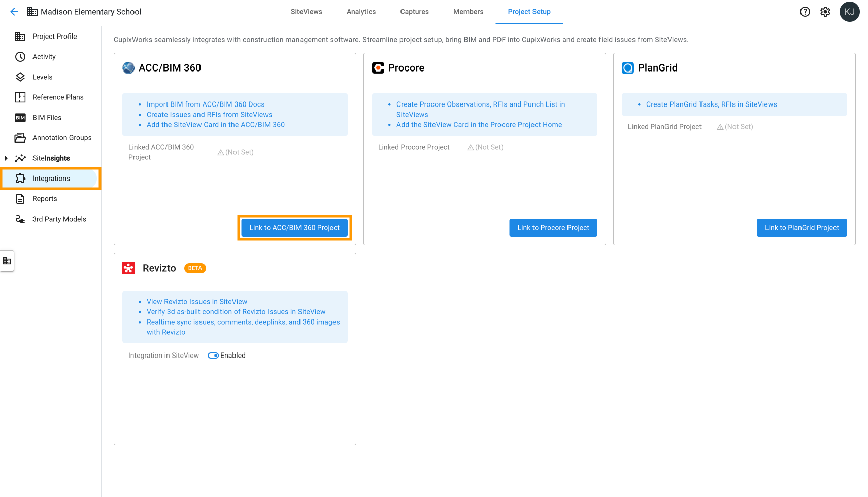Click the Integration in SiteView label

(x=163, y=356)
